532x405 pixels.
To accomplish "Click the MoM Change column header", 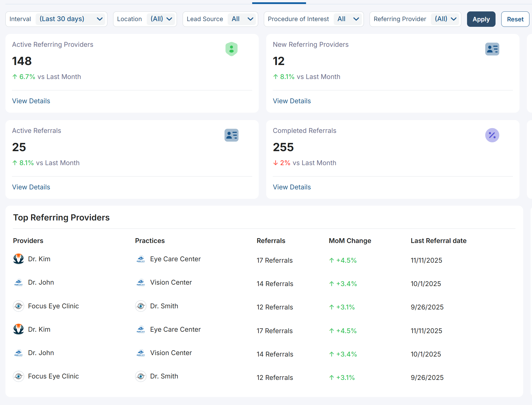I will pyautogui.click(x=350, y=241).
